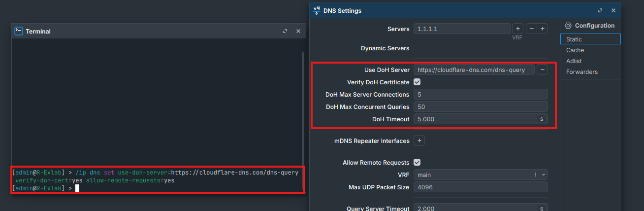Screen dimensions: 644x211
Task: Click the Query Server Timeout value field
Action: (x=475, y=208)
